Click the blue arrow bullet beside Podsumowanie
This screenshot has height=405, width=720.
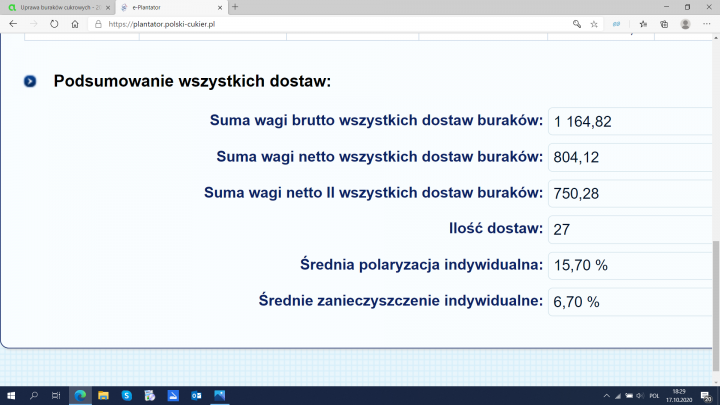[x=30, y=81]
